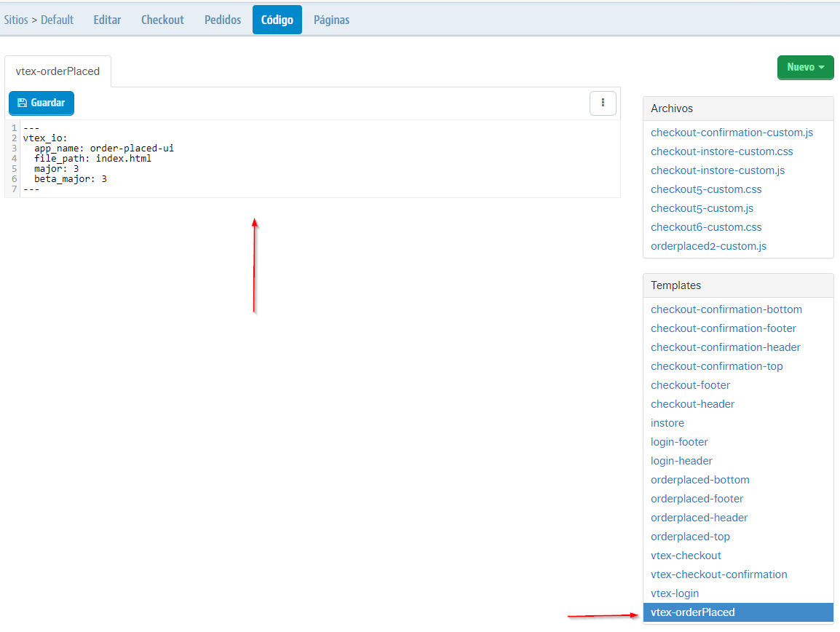This screenshot has height=632, width=840.
Task: Switch to the Páginas tab
Action: click(x=331, y=20)
